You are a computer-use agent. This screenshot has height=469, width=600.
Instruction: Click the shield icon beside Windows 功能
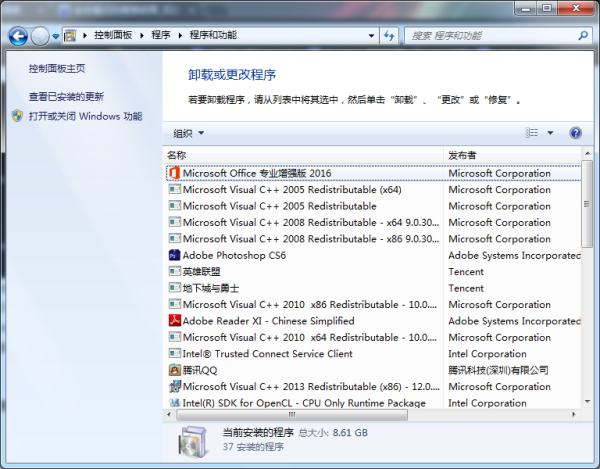(17, 116)
